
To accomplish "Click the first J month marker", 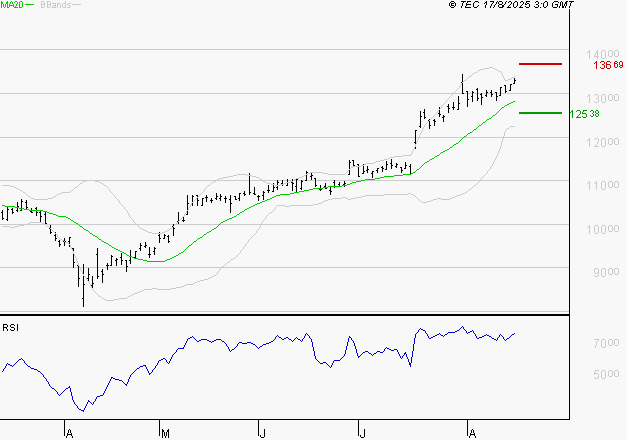I will click(262, 433).
